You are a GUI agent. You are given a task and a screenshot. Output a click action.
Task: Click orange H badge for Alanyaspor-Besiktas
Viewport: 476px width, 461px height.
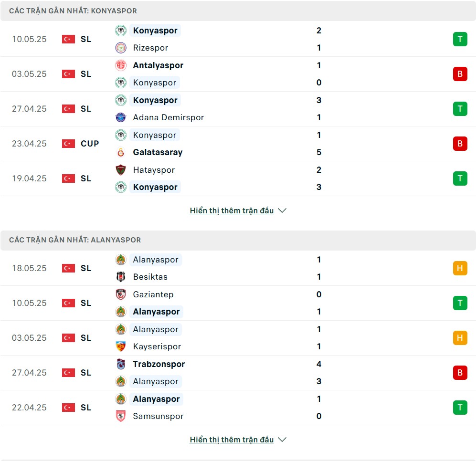(460, 268)
